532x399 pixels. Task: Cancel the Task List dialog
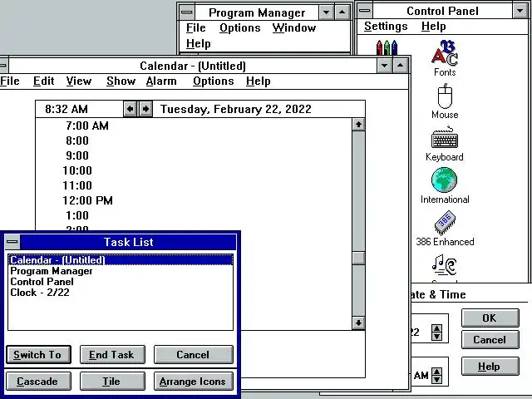coord(194,355)
